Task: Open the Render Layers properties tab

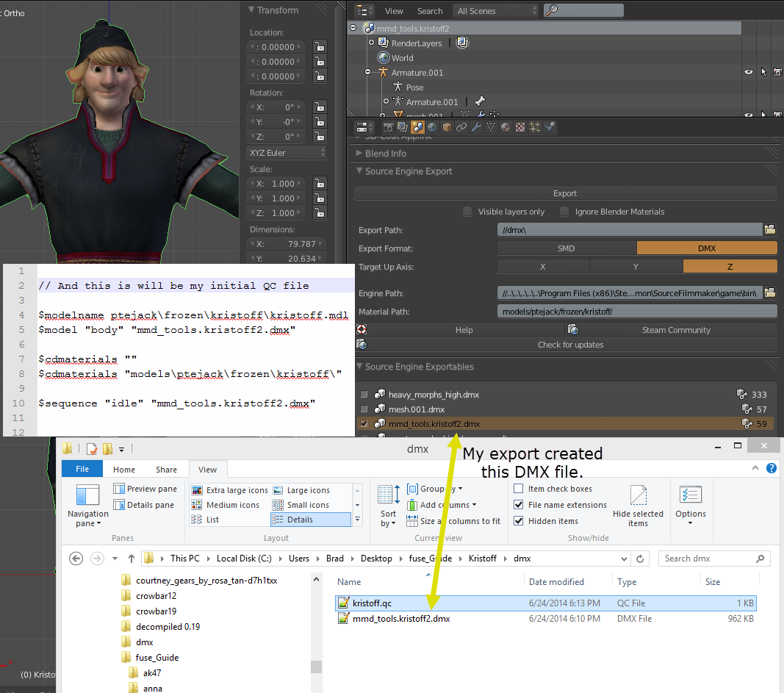Action: [x=403, y=127]
